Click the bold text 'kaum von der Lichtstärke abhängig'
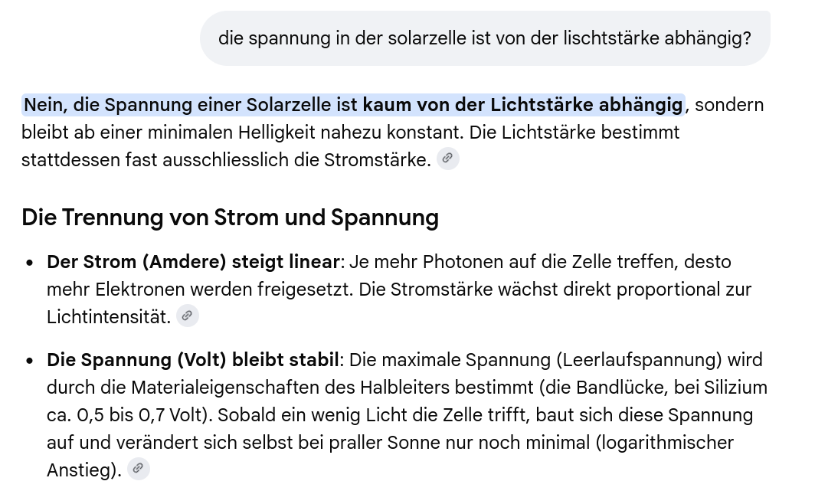Screen dimensions: 815x504 (522, 105)
